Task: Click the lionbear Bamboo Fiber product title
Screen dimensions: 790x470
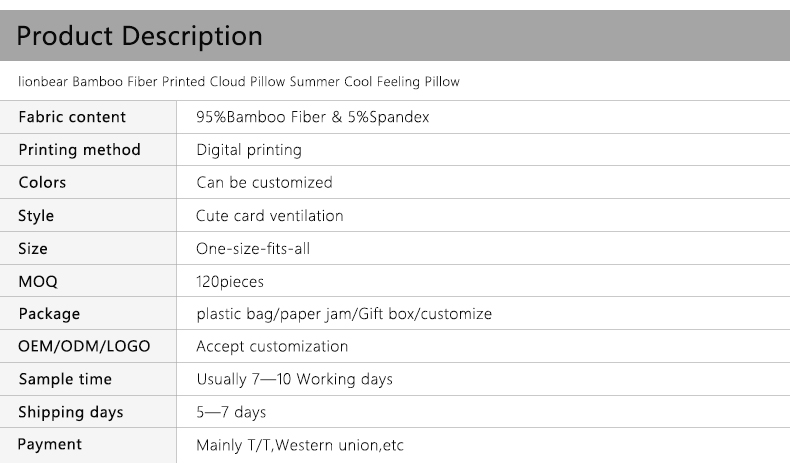Action: (239, 82)
